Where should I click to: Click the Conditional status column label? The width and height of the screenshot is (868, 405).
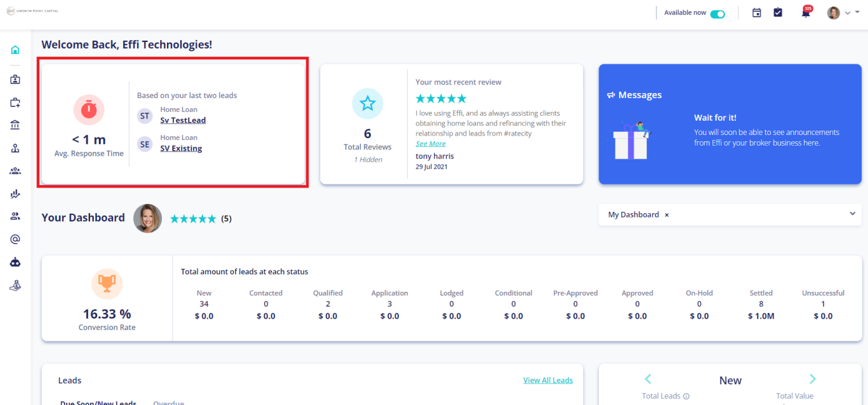[x=513, y=293]
